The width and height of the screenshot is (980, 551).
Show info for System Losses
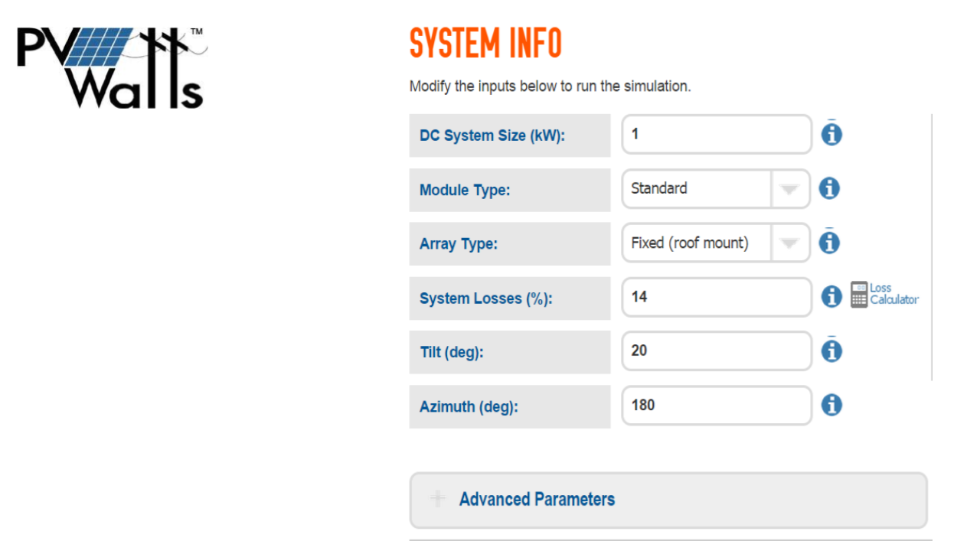[831, 297]
